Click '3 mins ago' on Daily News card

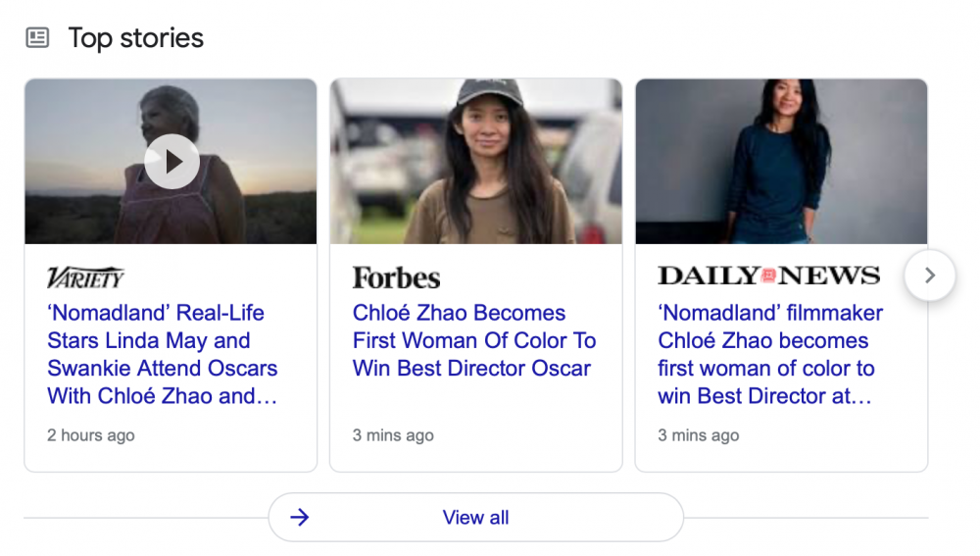pos(699,435)
